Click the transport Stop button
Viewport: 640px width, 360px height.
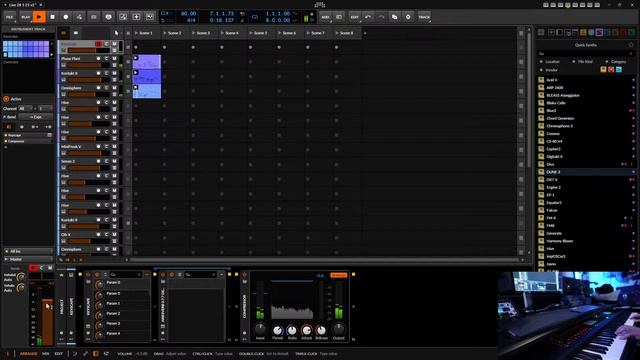point(53,17)
